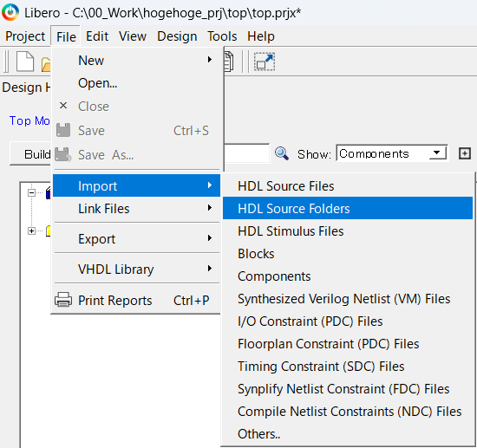This screenshot has height=448, width=477.
Task: Expand the second tree node
Action: click(x=31, y=231)
